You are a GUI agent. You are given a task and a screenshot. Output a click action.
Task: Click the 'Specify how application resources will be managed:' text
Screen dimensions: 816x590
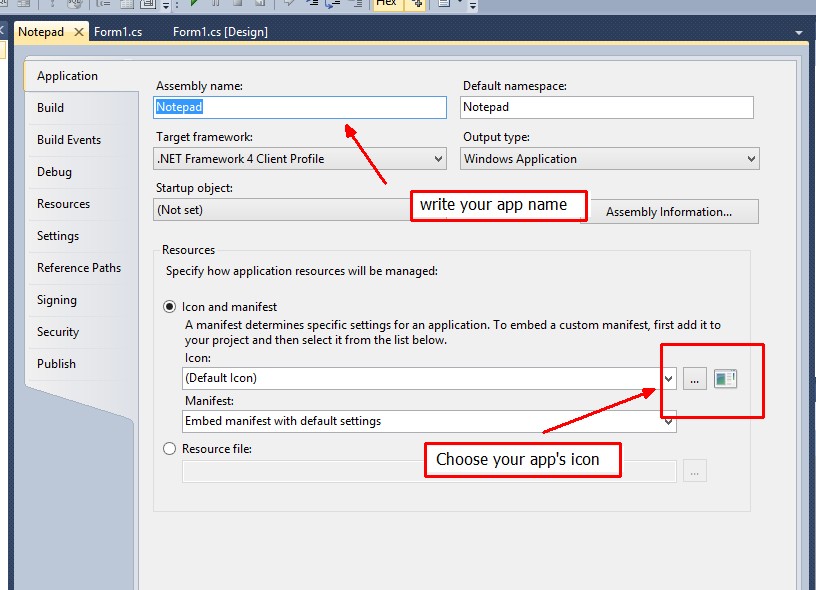pyautogui.click(x=302, y=271)
